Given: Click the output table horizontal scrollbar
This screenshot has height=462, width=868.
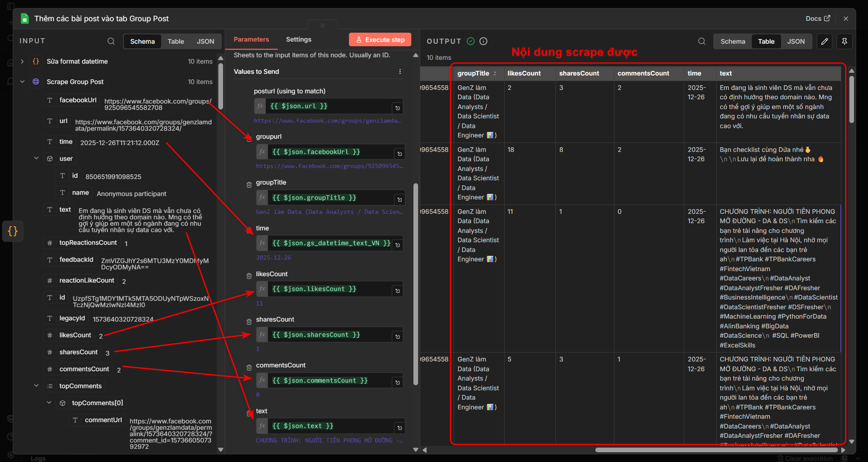Looking at the screenshot, I should coord(716,450).
